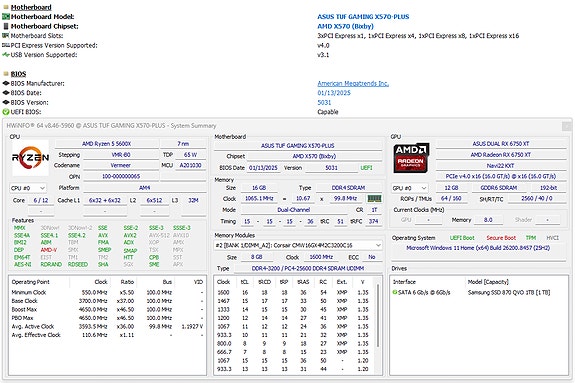Click the PCIe v4.0 x16 link info
The width and height of the screenshot is (575, 383).
(x=501, y=176)
